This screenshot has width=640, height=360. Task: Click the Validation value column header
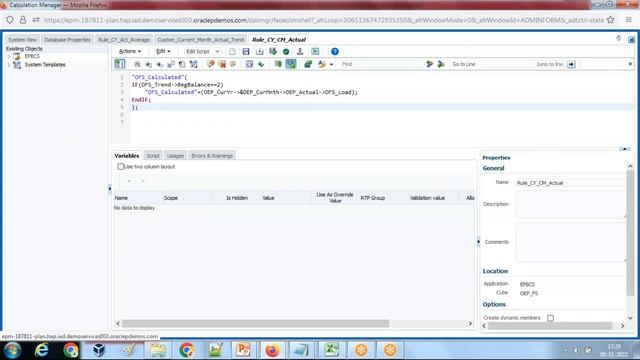433,198
